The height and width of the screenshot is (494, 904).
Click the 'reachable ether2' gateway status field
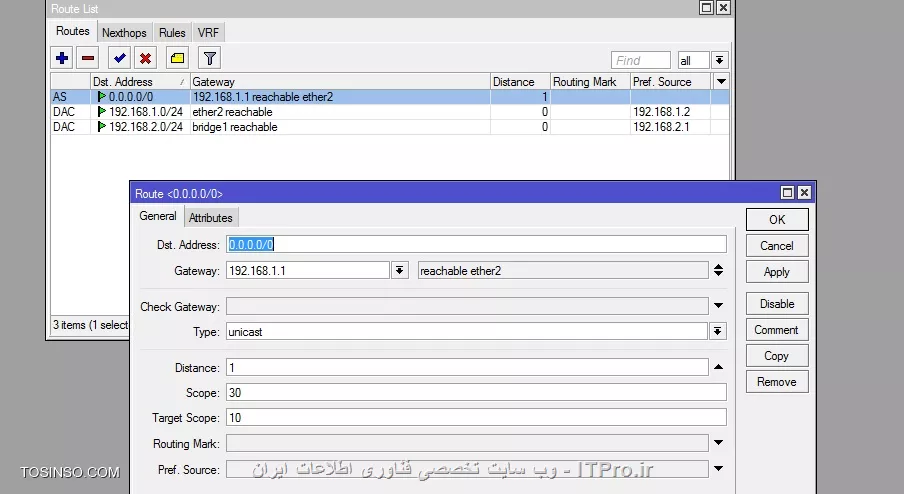click(563, 270)
